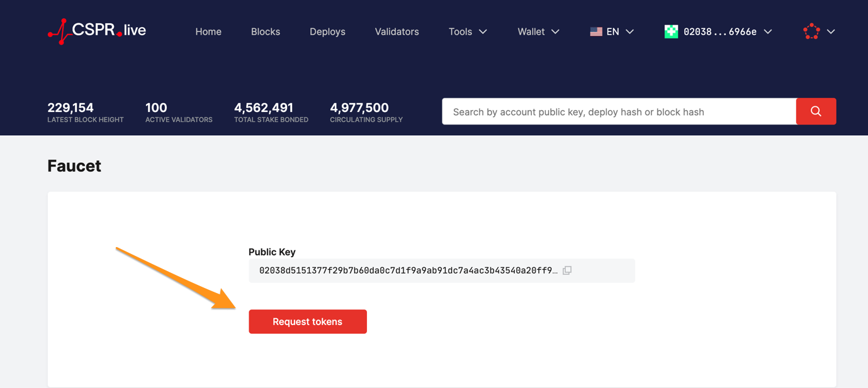Open the Validators page
868x388 pixels.
(397, 31)
